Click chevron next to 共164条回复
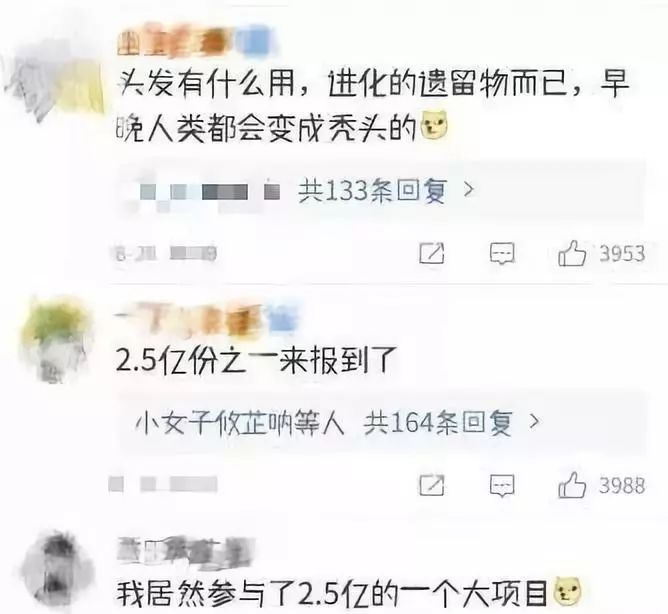This screenshot has height=614, width=668. click(534, 422)
